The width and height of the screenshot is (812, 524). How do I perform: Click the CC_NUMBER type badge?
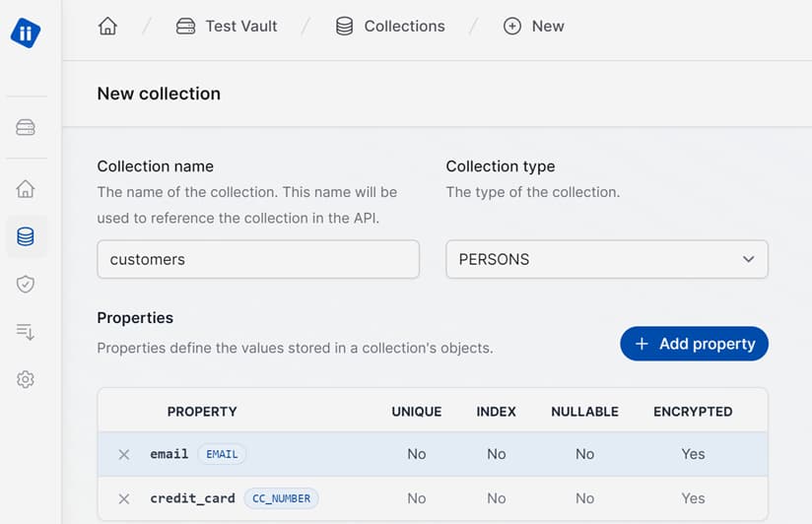pyautogui.click(x=281, y=498)
